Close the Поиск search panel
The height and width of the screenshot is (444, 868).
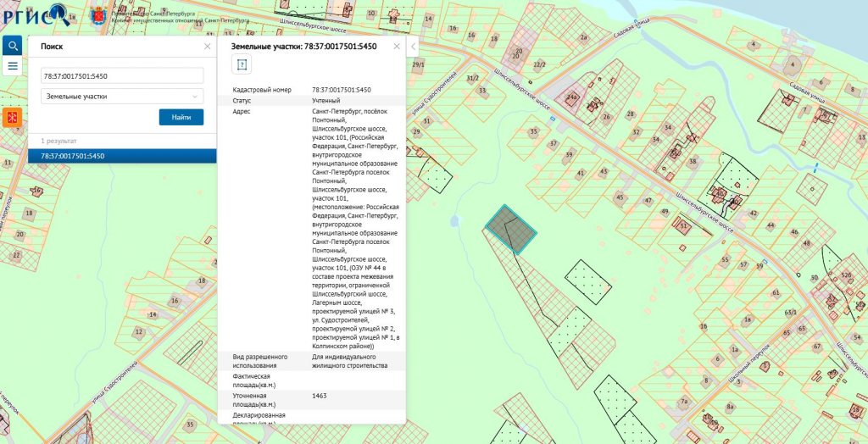(x=208, y=47)
